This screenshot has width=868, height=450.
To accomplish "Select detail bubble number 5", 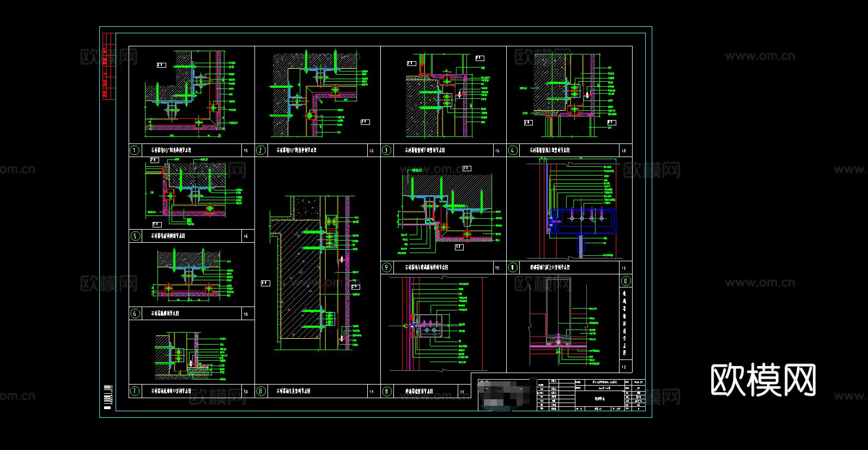I will click(135, 236).
